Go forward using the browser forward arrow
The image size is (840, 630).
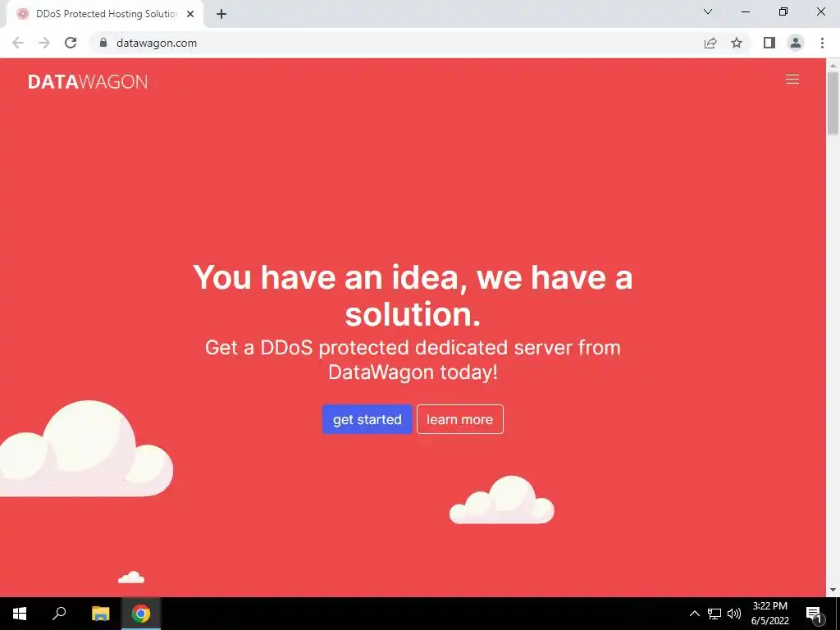[x=44, y=43]
